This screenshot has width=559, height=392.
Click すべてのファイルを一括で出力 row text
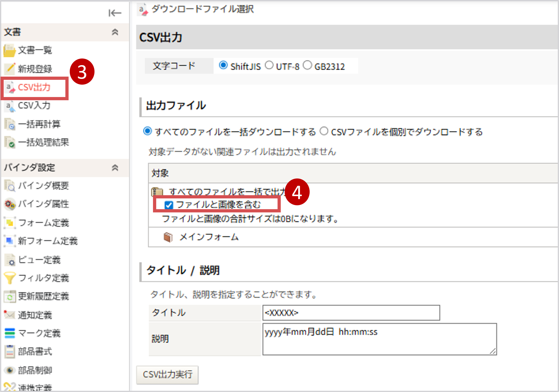click(228, 192)
